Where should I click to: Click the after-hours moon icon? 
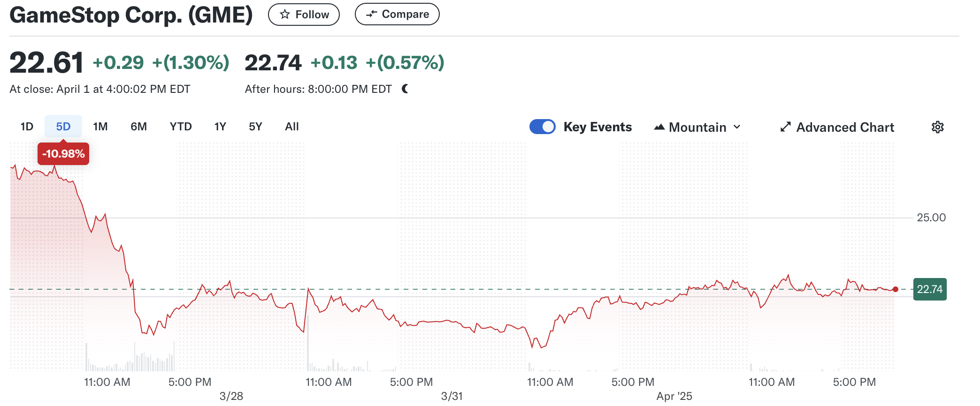coord(405,89)
